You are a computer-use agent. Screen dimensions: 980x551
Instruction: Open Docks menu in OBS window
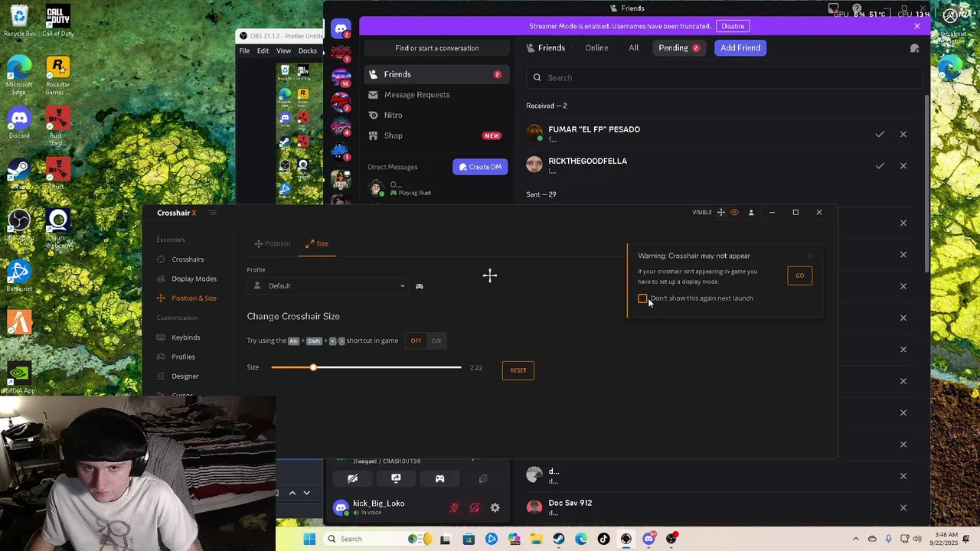(308, 51)
